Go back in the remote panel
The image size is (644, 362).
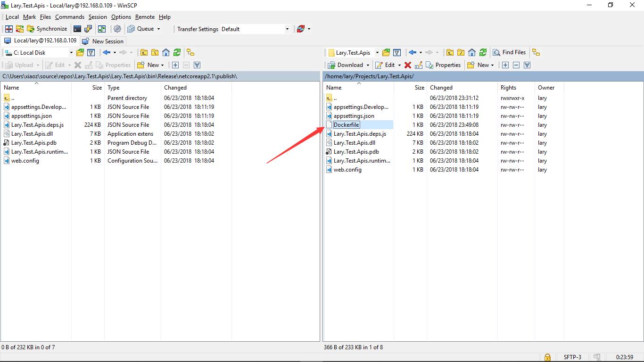click(413, 52)
